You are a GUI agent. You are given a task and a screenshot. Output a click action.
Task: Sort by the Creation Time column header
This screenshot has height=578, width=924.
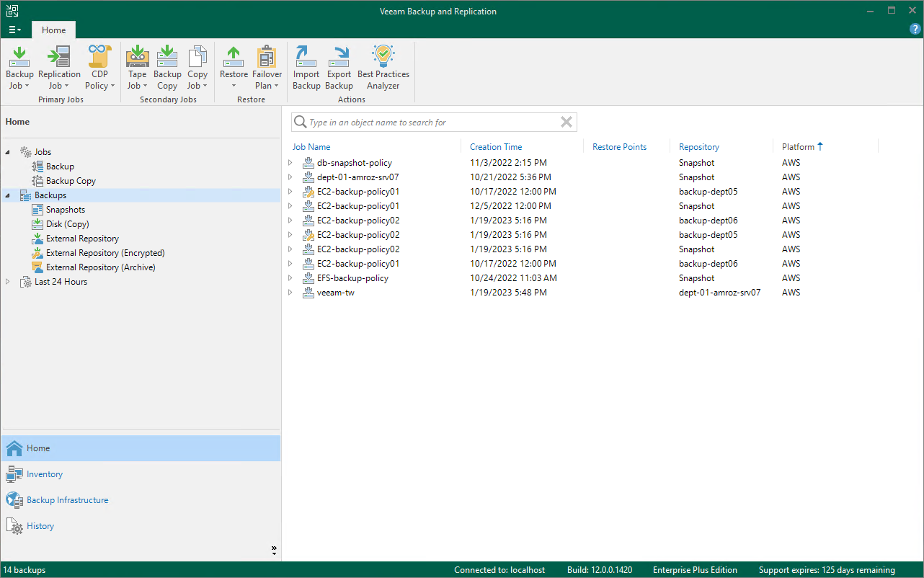pyautogui.click(x=496, y=147)
